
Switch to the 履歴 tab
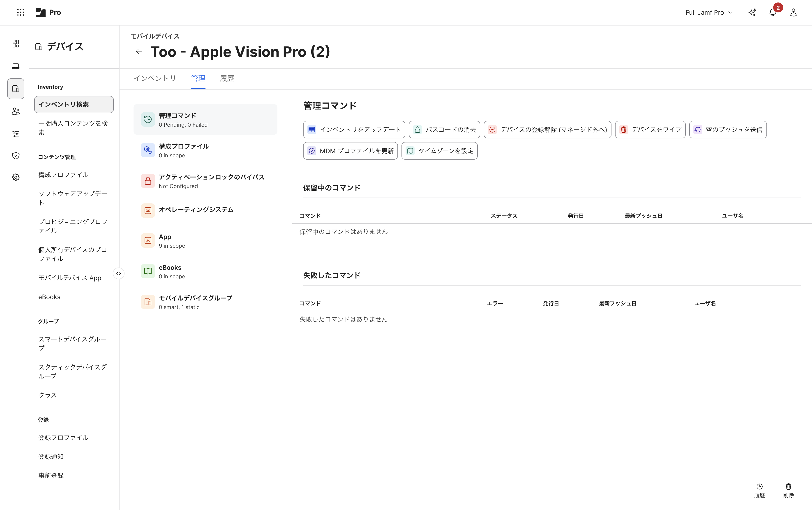point(227,79)
